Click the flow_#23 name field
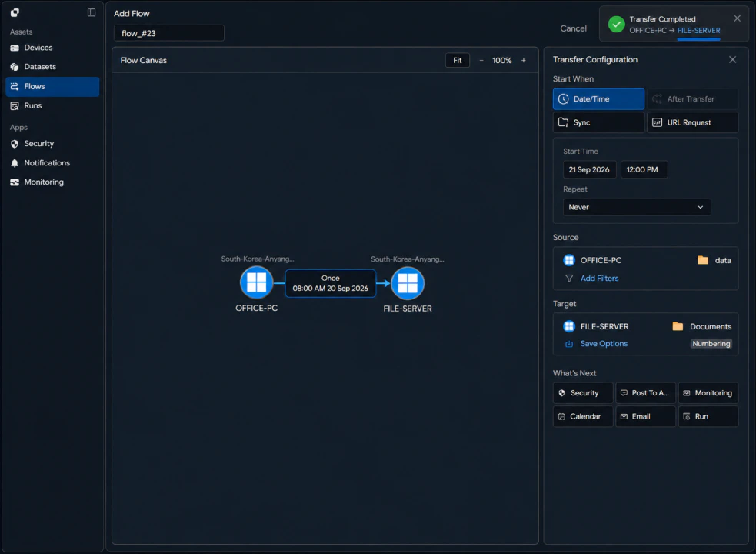This screenshot has width=756, height=554. click(168, 33)
